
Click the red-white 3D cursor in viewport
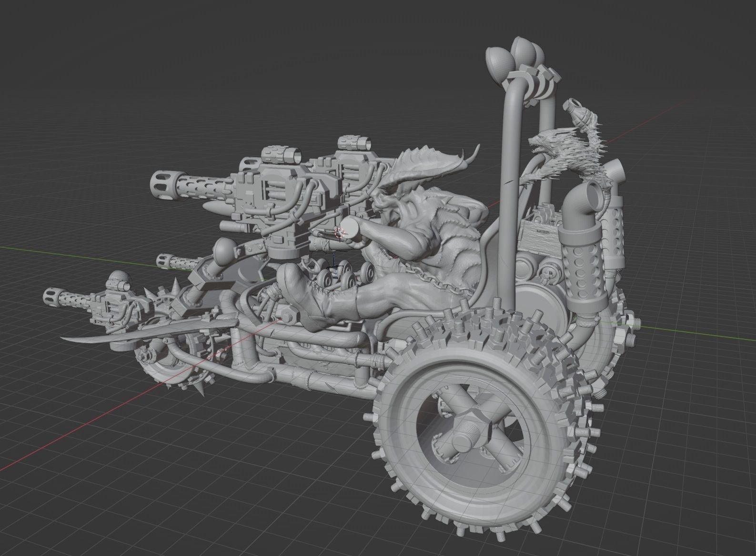coord(340,233)
